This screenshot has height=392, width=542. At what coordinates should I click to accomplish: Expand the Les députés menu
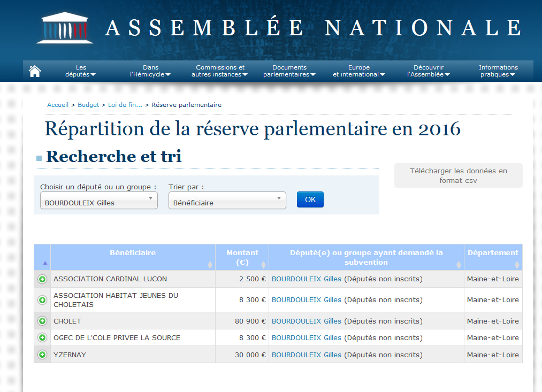[x=81, y=71]
